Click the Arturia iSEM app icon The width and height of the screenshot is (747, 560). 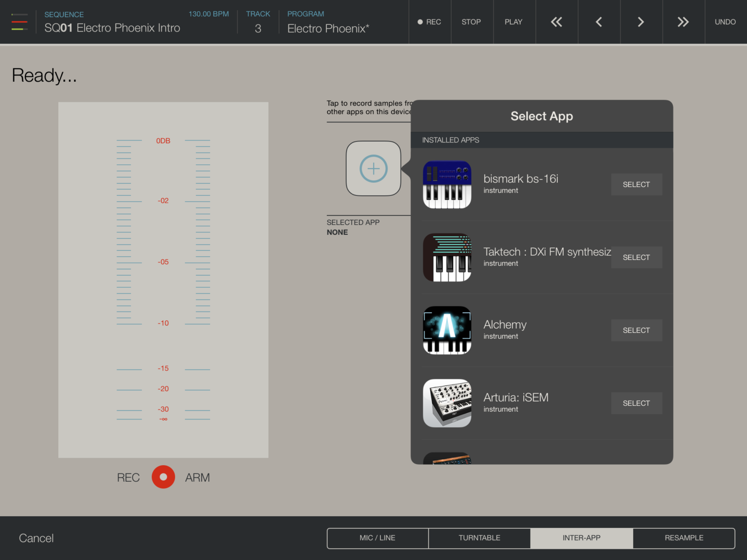447,403
